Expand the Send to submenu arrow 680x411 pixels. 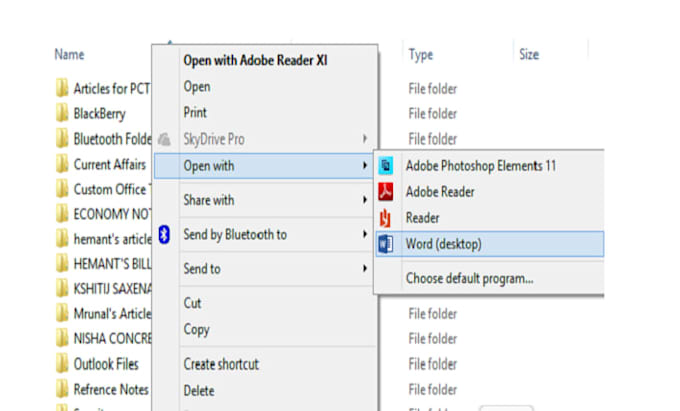[x=365, y=268]
